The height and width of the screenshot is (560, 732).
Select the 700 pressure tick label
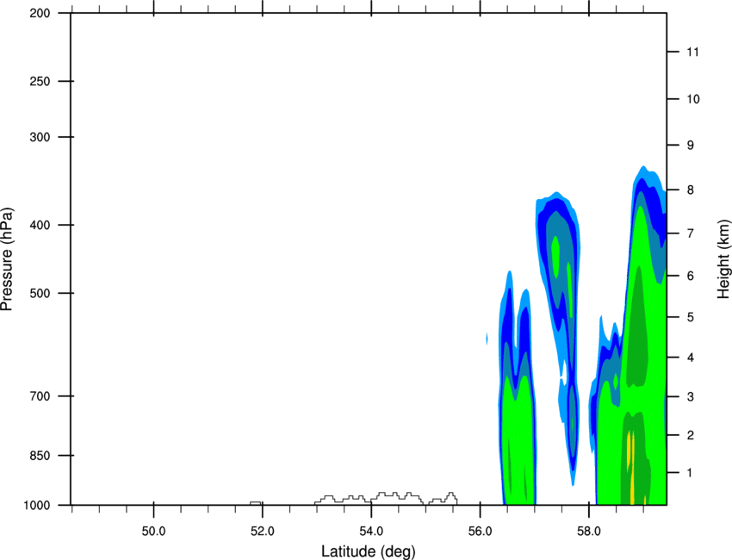[40, 396]
